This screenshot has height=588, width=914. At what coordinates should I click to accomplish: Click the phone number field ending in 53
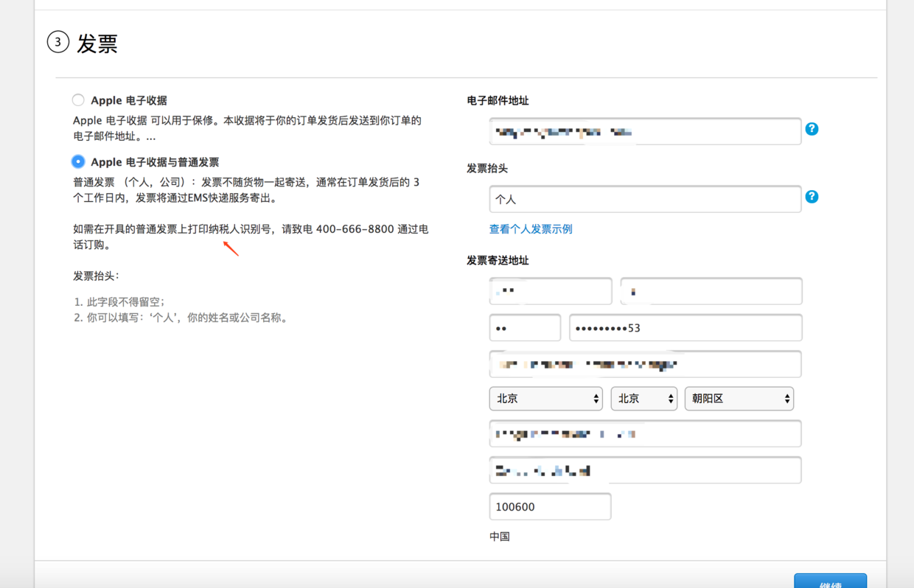pyautogui.click(x=685, y=328)
